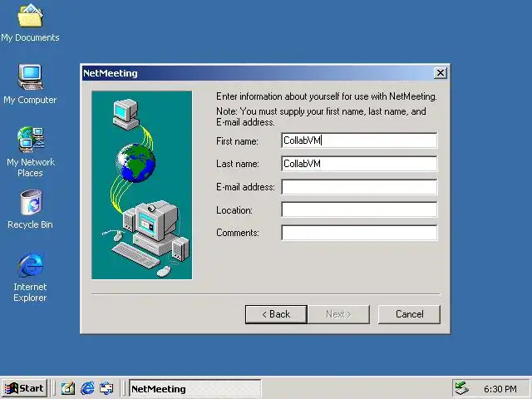Close the NetMeeting dialog
The image size is (532, 399).
(x=440, y=73)
